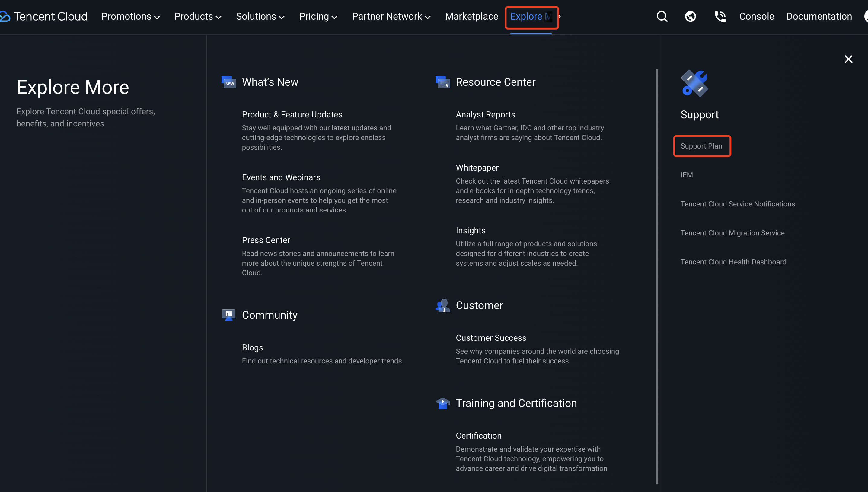This screenshot has height=492, width=868.
Task: Click the Training and Certification graduation cap icon
Action: [x=443, y=403]
